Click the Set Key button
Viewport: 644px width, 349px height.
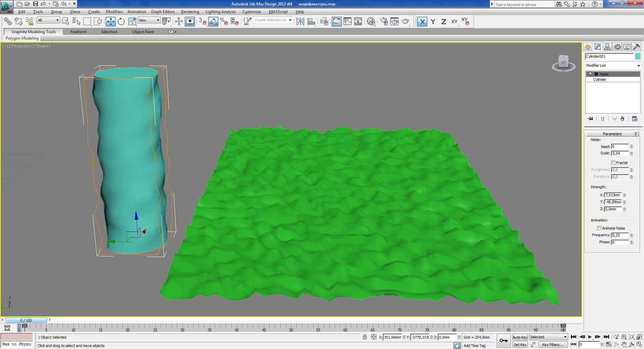[x=520, y=345]
